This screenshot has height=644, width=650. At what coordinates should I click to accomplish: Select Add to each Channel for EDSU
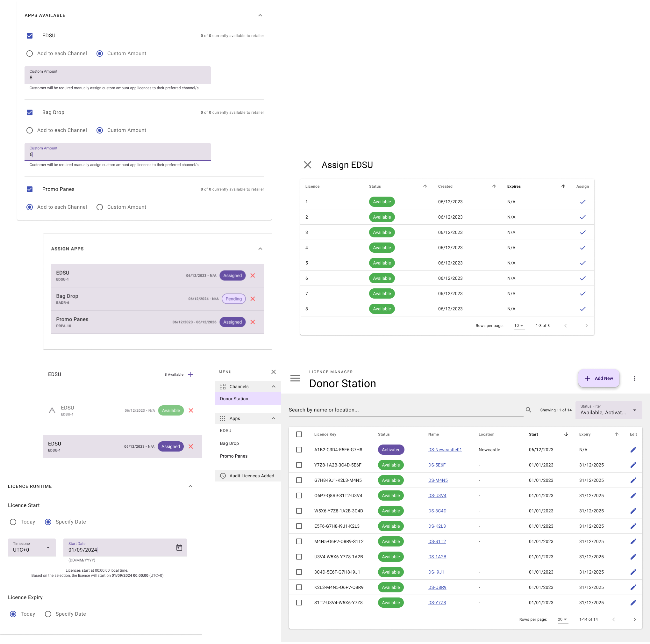pyautogui.click(x=30, y=54)
